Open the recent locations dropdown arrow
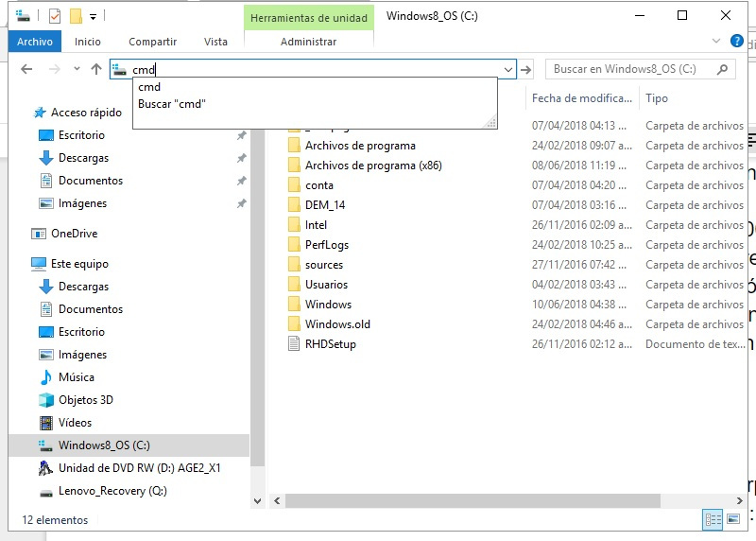This screenshot has height=541, width=756. (77, 69)
